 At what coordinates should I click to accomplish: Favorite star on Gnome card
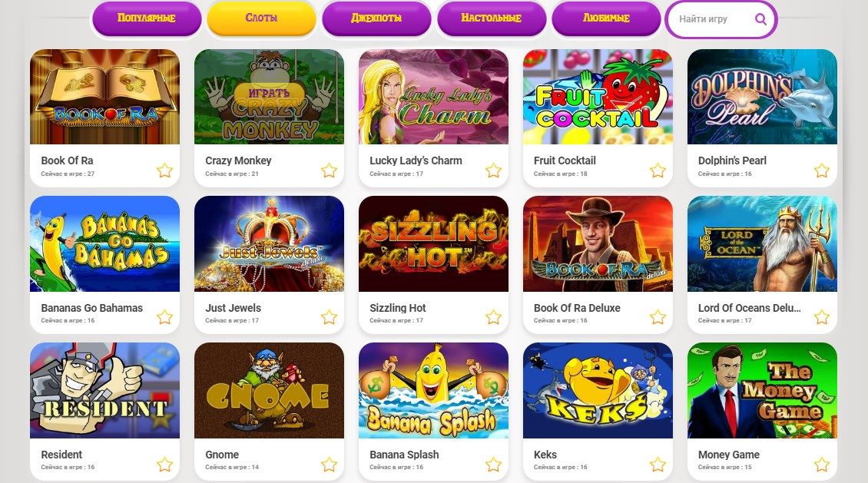(329, 465)
